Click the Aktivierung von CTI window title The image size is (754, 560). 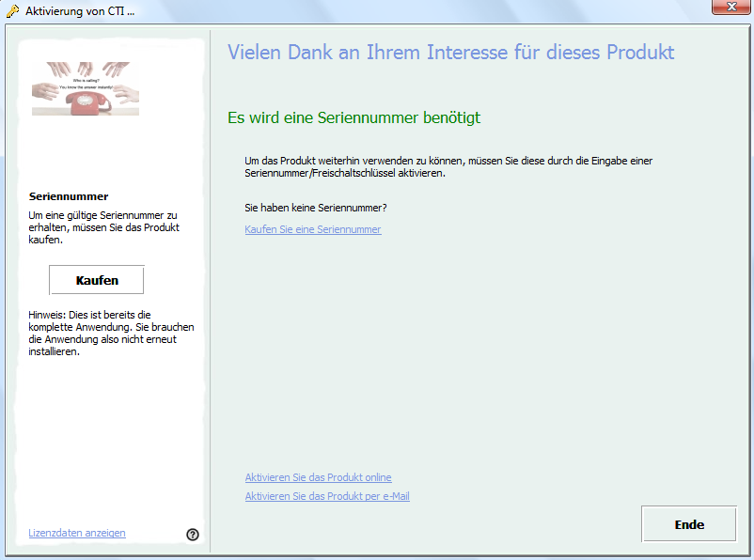[x=79, y=11]
